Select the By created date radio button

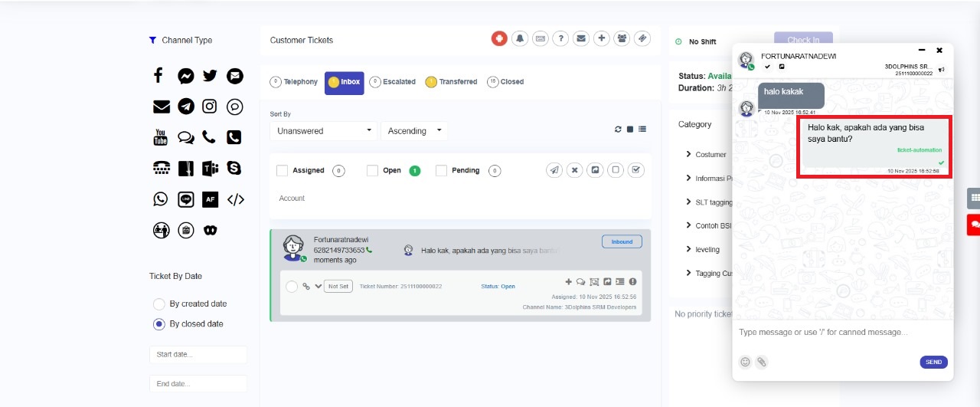159,304
